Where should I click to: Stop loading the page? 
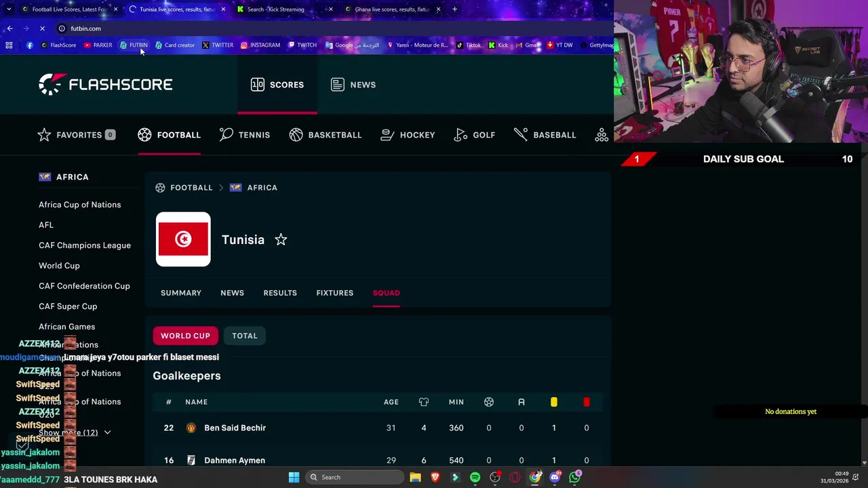[x=42, y=28]
